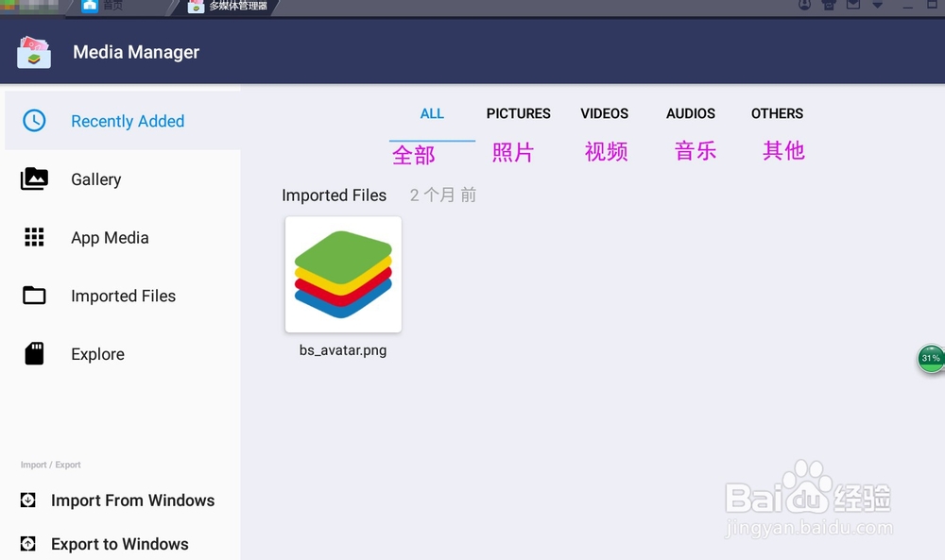
Task: Open the dropdown arrow in the titlebar
Action: point(877,7)
